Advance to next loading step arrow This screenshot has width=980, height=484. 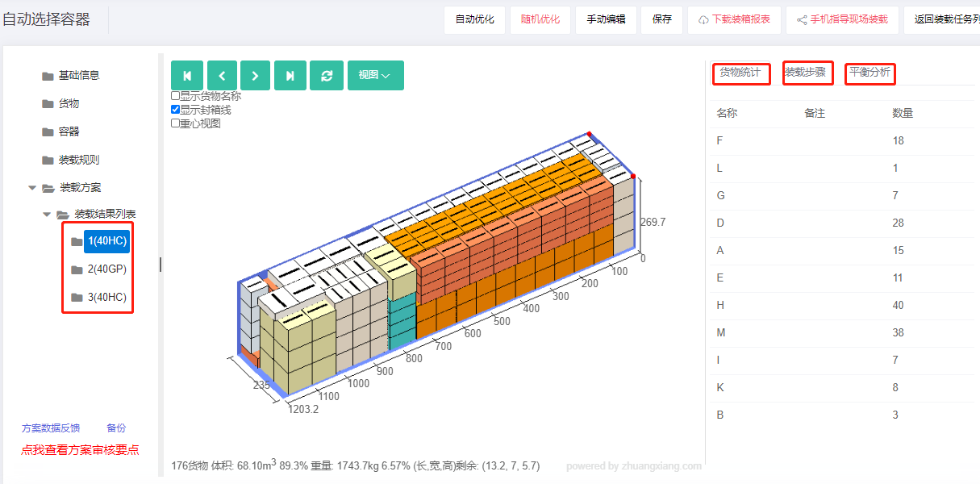click(255, 75)
